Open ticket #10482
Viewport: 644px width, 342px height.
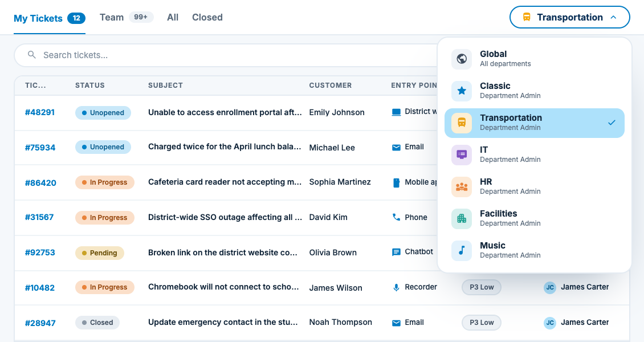tap(40, 288)
